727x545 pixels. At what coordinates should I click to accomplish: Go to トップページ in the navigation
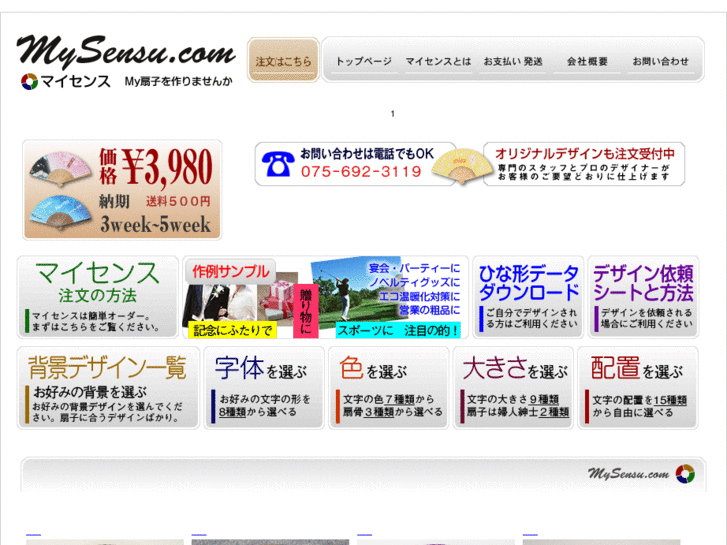(x=364, y=62)
